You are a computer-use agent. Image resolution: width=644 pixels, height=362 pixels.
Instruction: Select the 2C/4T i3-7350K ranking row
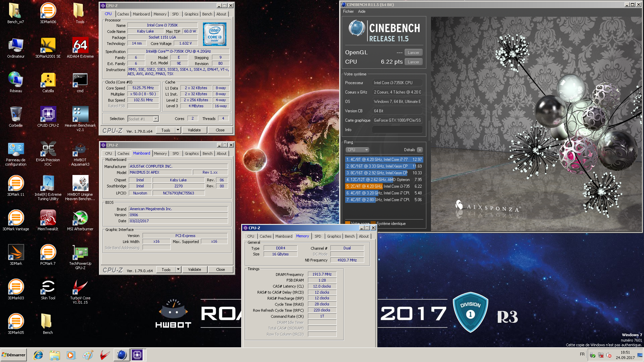pyautogui.click(x=384, y=186)
